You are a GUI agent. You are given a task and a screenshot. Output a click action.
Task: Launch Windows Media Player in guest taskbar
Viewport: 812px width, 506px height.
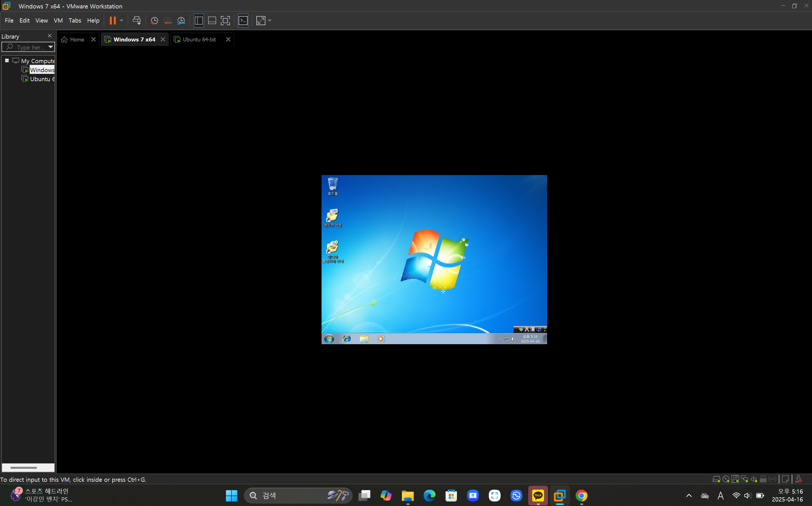tap(381, 339)
